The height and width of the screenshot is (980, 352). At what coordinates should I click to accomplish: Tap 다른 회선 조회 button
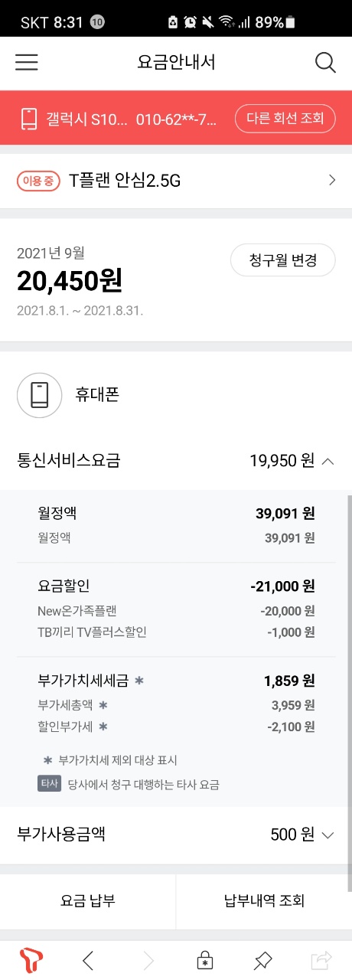pos(285,119)
